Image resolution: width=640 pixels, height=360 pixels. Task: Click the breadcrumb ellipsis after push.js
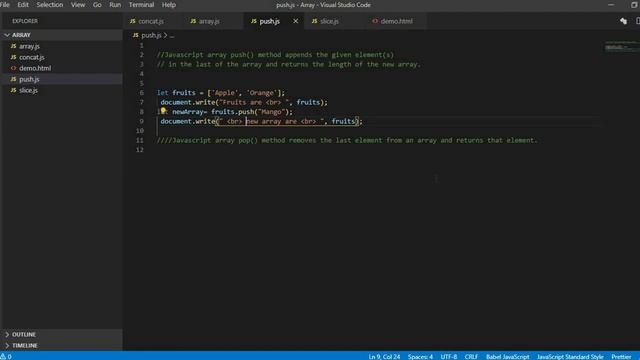click(172, 36)
